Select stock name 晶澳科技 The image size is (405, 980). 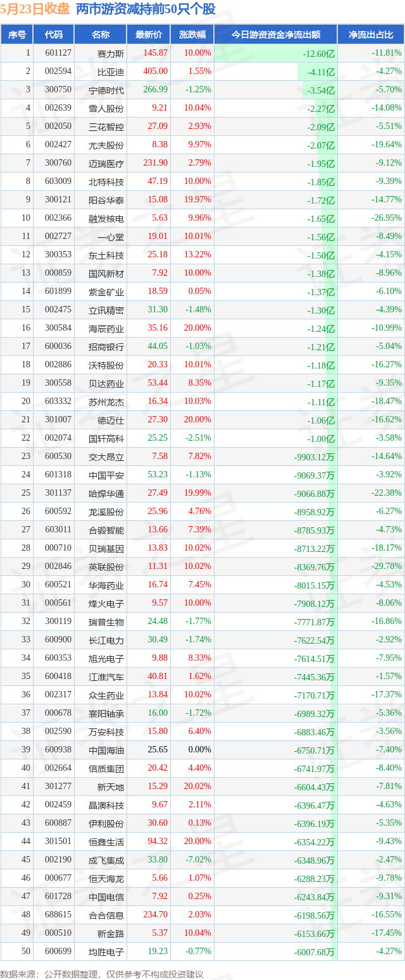point(106,805)
